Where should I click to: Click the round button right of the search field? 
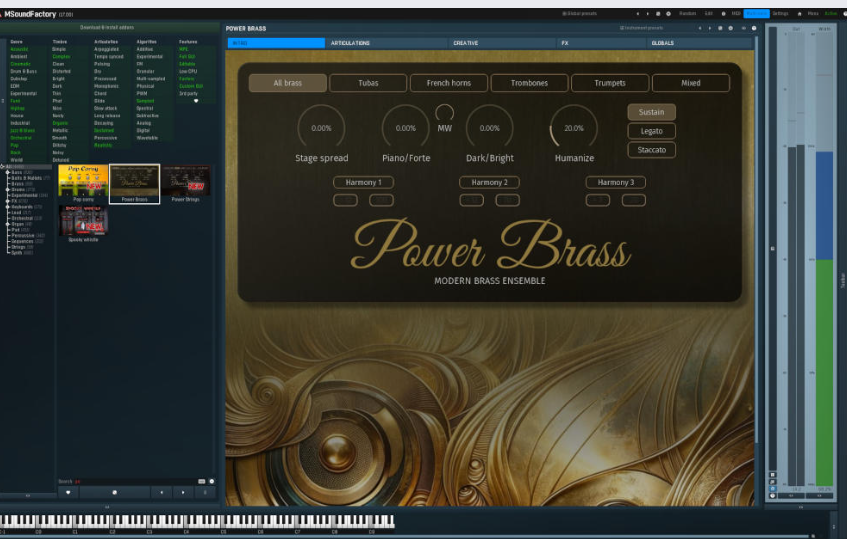pyautogui.click(x=212, y=481)
